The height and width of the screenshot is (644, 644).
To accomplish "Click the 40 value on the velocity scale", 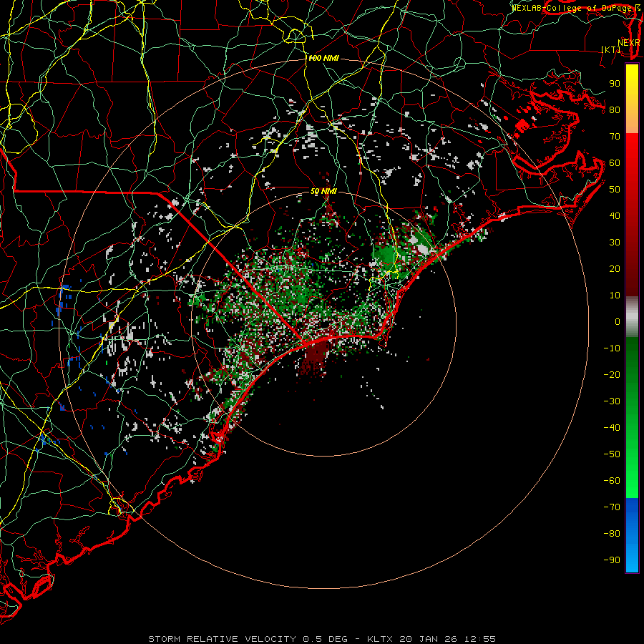I will [x=615, y=215].
